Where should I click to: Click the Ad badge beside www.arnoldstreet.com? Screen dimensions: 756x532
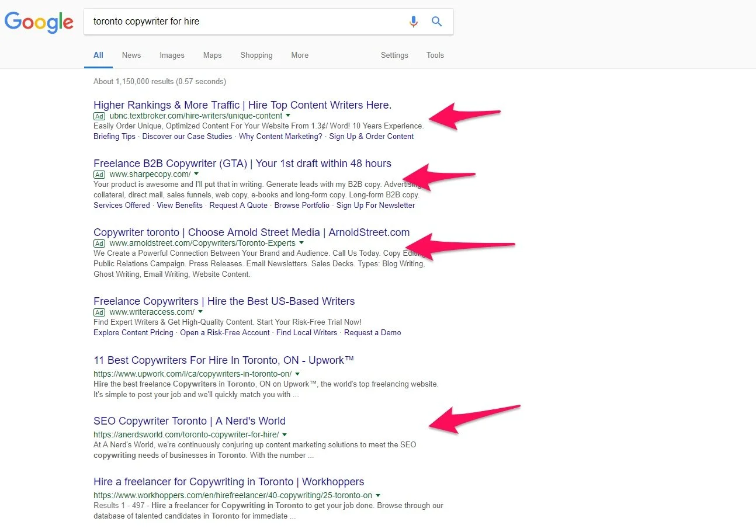[x=99, y=244]
